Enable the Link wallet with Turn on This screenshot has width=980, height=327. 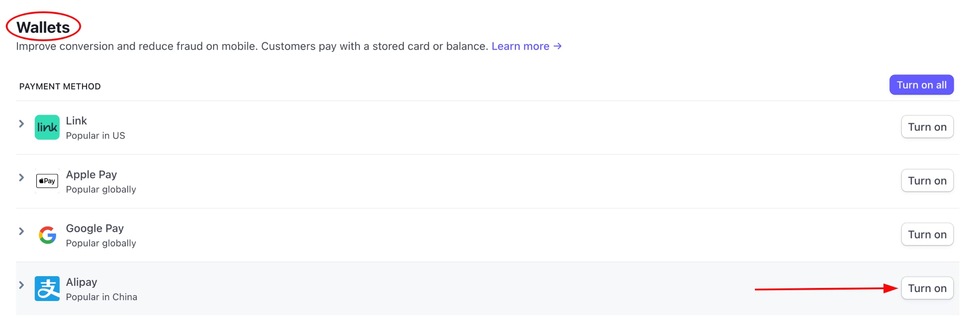[927, 127]
